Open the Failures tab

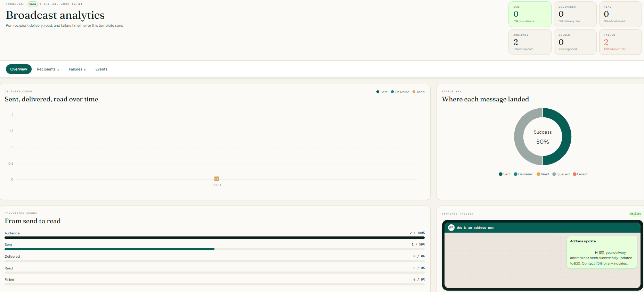tap(77, 69)
